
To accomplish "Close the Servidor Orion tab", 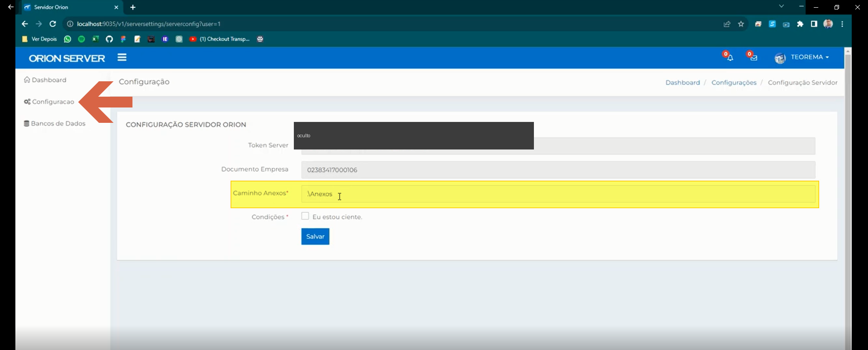I will click(x=116, y=7).
